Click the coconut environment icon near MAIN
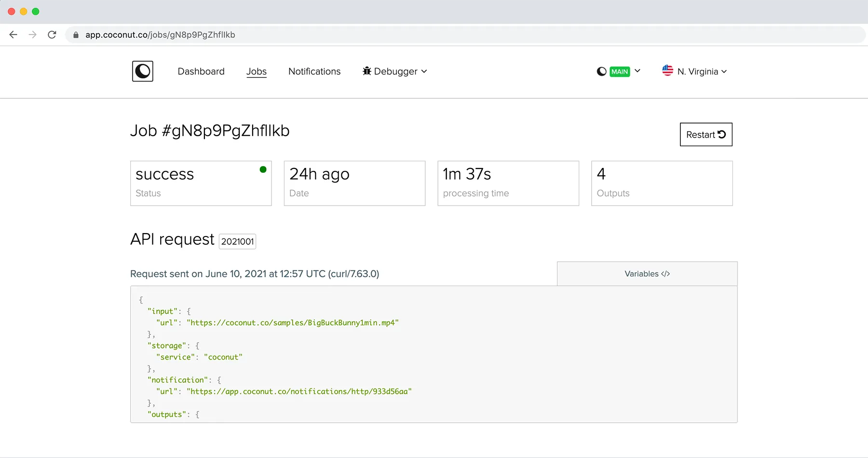 [x=601, y=71]
